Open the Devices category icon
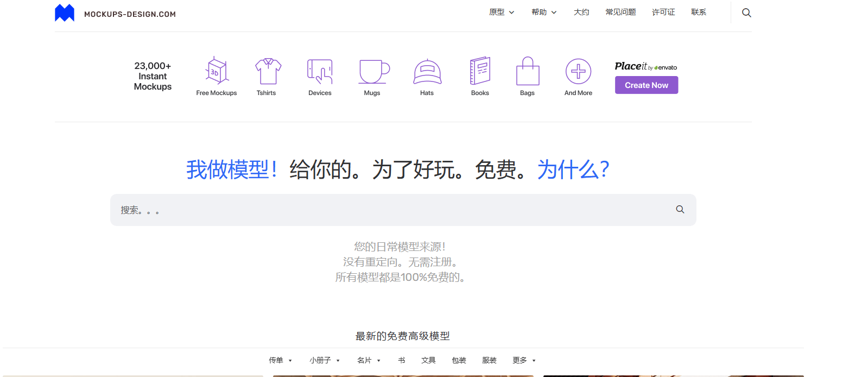The image size is (868, 377). click(x=320, y=71)
